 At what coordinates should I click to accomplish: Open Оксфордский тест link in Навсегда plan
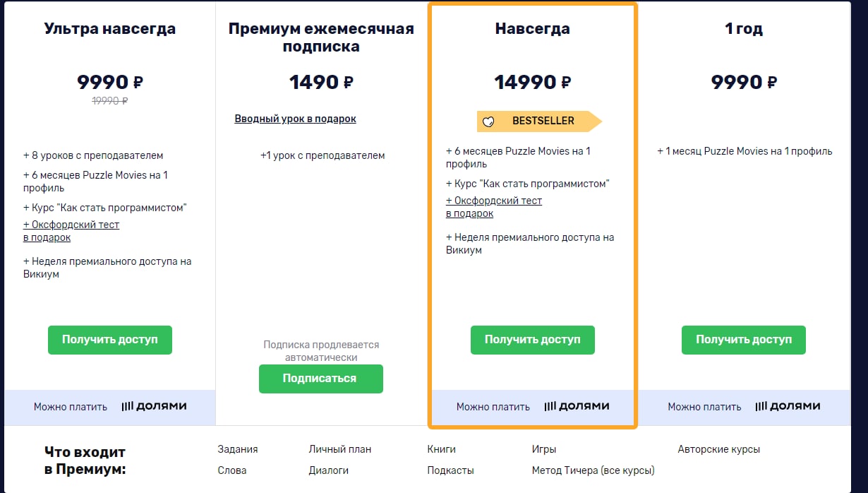click(x=494, y=207)
